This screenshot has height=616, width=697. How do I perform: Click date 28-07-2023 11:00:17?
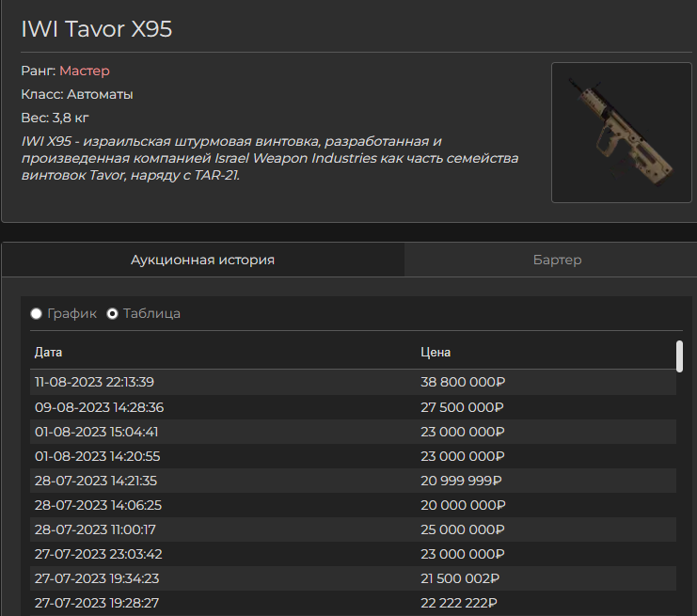pos(95,529)
